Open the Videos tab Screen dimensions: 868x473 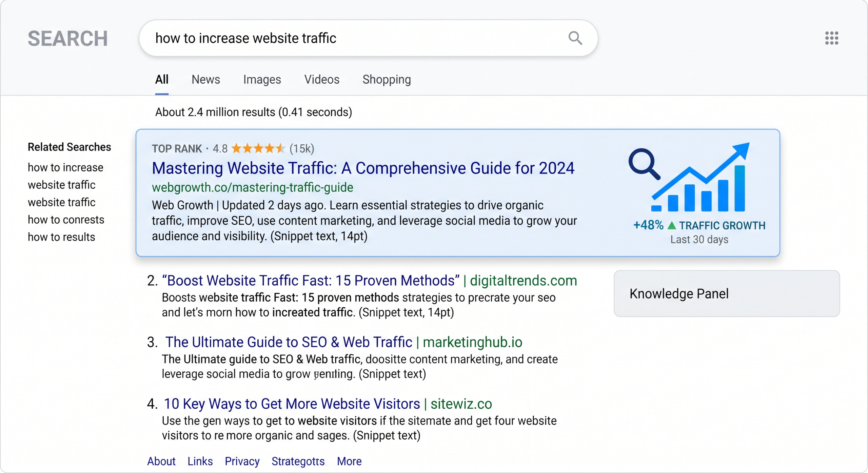(322, 80)
